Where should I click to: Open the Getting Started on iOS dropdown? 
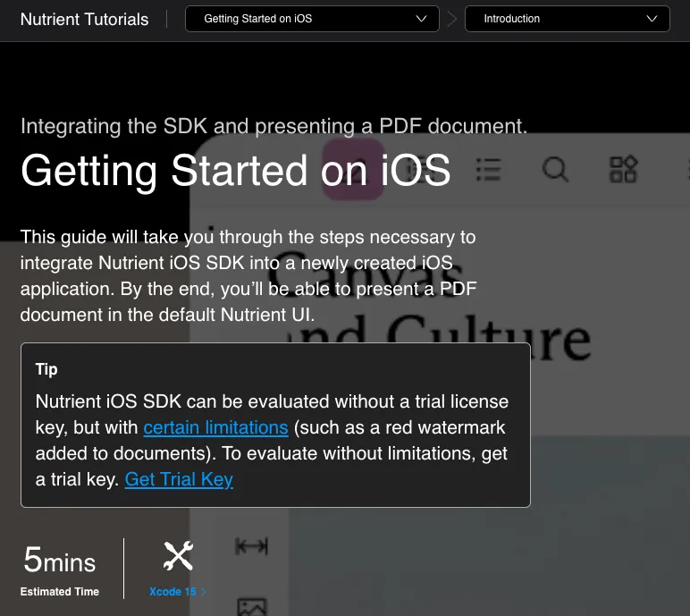312,19
